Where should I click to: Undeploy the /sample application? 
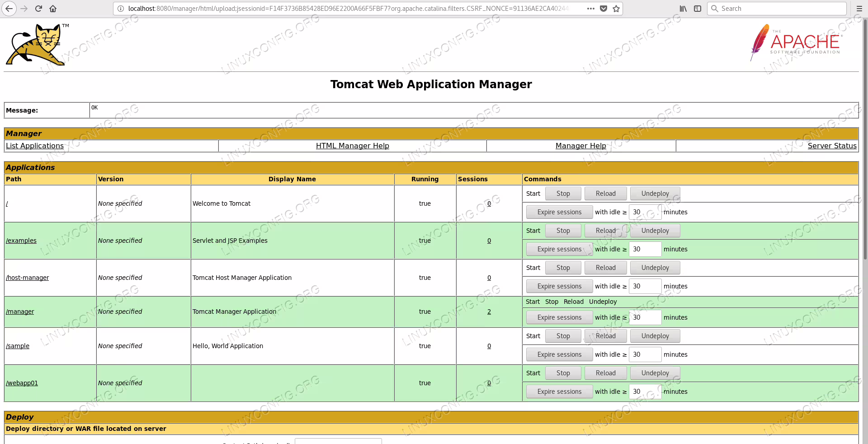(x=655, y=336)
